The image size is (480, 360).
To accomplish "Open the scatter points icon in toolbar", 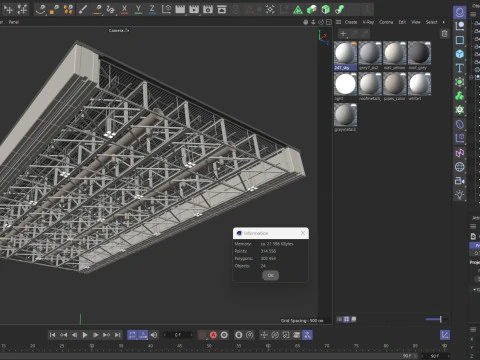I will (x=270, y=9).
